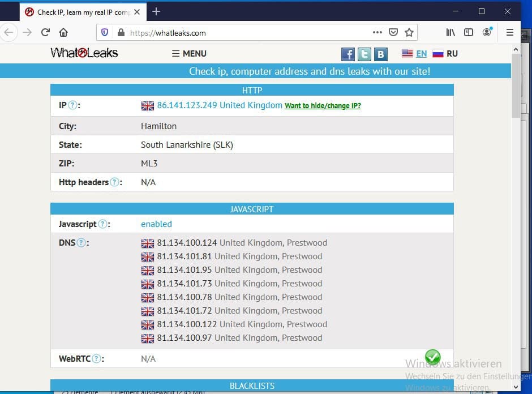The image size is (532, 394).
Task: Open the tracking protection shield icon
Action: 105,33
